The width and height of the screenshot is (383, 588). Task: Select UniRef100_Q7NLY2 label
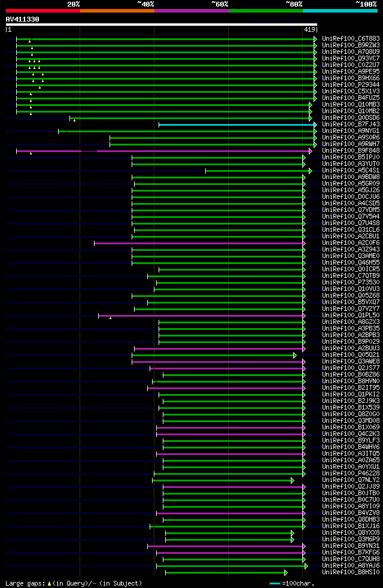tap(351, 480)
